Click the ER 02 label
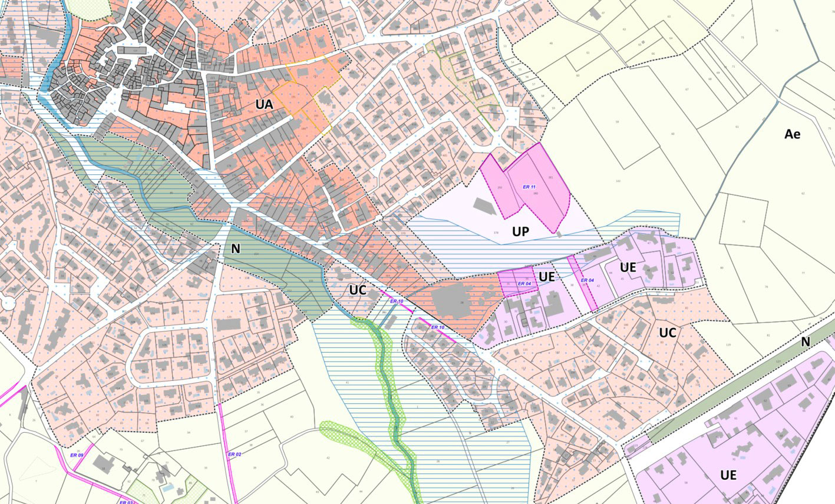Image resolution: width=835 pixels, height=504 pixels. pyautogui.click(x=234, y=455)
